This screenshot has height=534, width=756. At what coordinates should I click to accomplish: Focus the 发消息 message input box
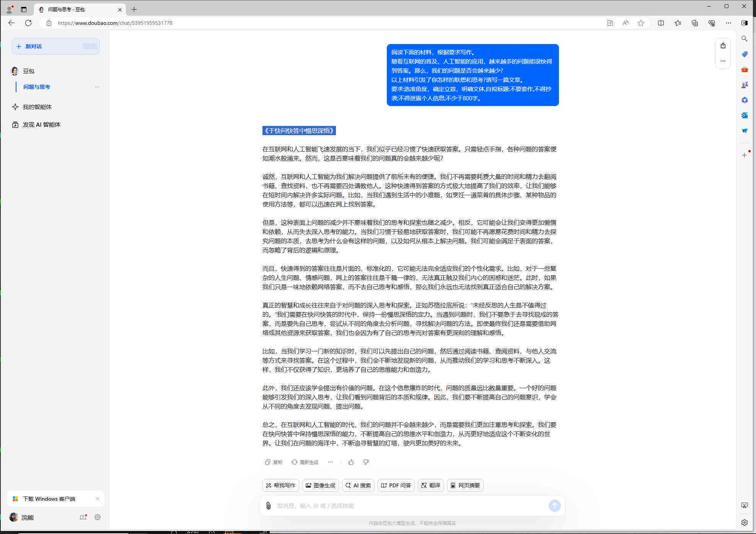tap(409, 506)
